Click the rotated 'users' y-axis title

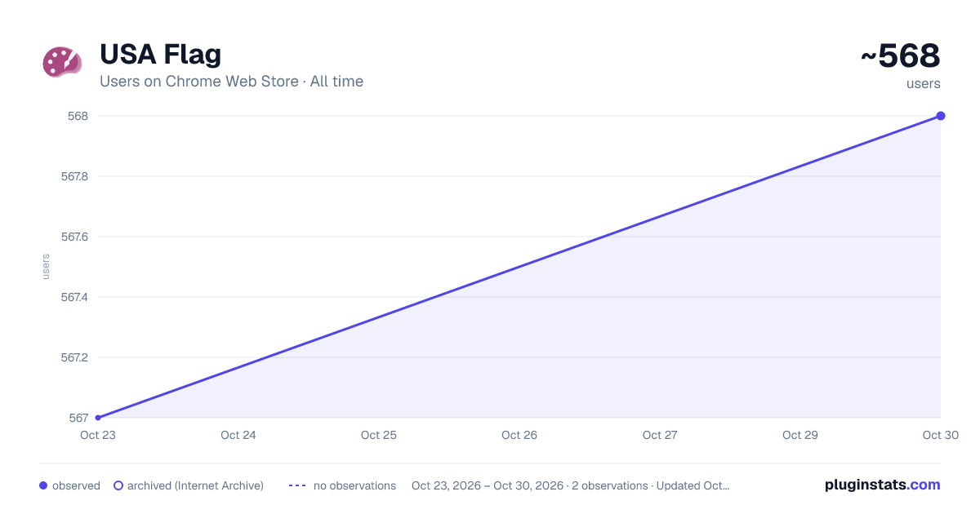coord(46,267)
